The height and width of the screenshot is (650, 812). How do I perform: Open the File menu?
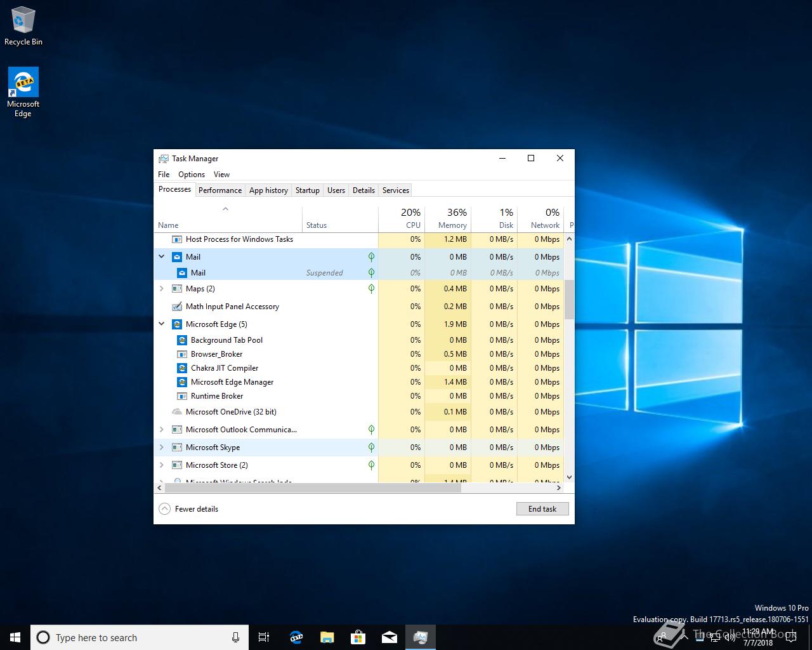[164, 175]
